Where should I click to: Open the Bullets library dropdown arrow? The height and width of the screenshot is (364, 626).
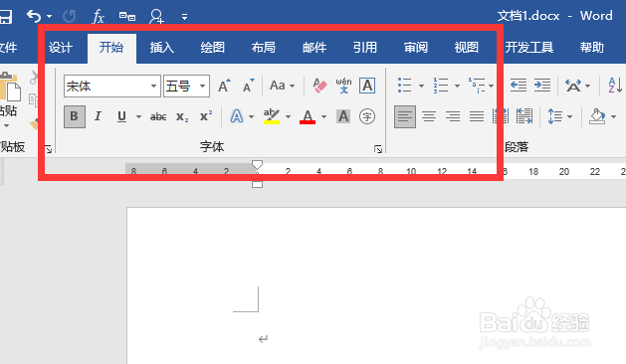421,86
